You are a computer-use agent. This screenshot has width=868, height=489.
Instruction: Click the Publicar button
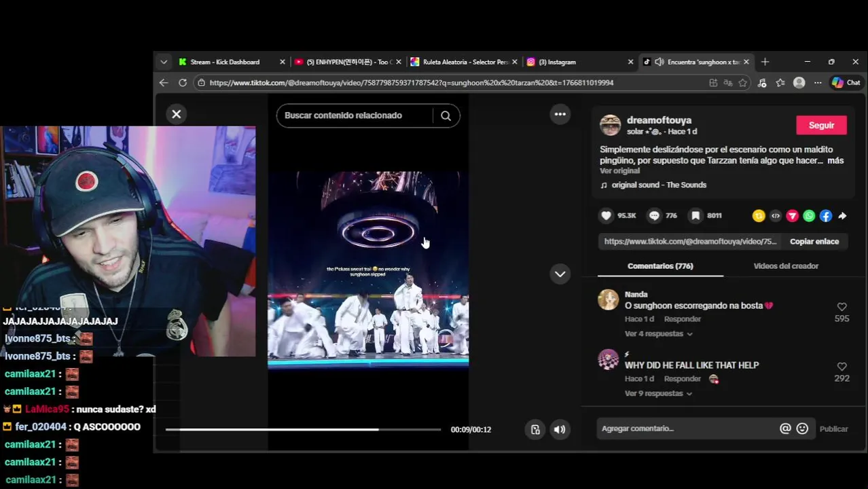pos(833,429)
